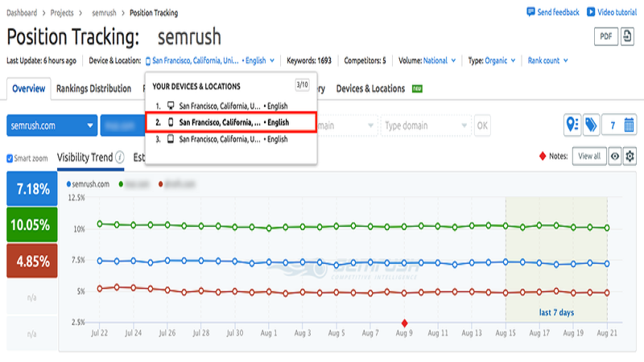Expand the Rank count dropdown
Image resolution: width=644 pixels, height=362 pixels.
tap(548, 61)
